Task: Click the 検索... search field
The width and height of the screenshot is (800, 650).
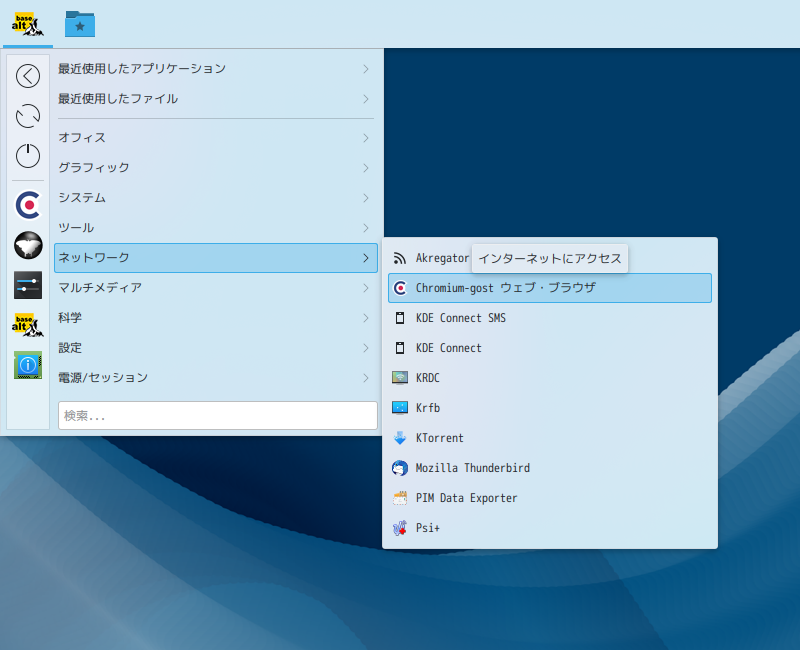Action: pyautogui.click(x=218, y=416)
